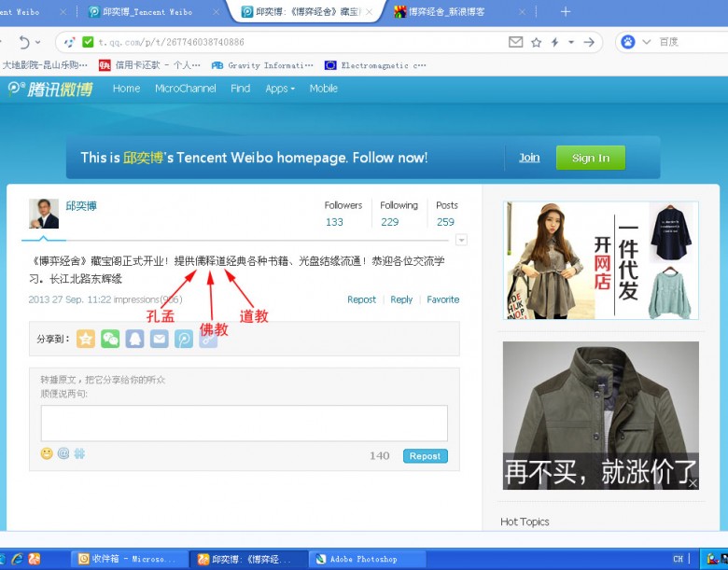Click 邱奕博:《博弈经... taskbar button

pyautogui.click(x=249, y=559)
